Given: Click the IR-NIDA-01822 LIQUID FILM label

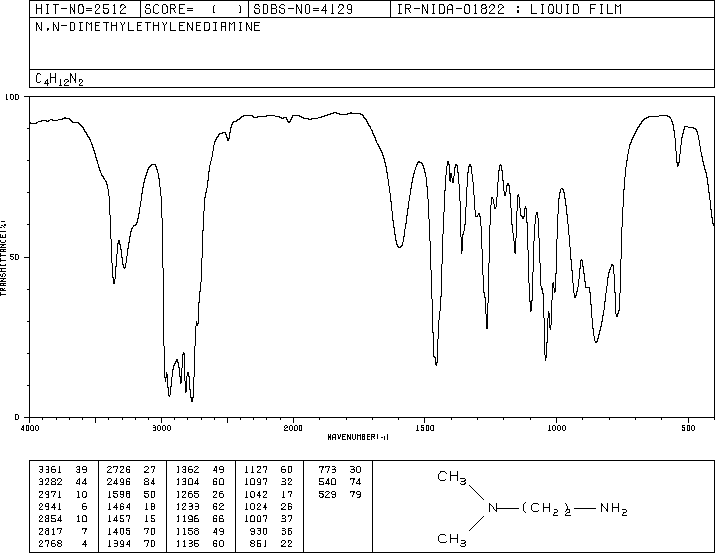Looking at the screenshot, I should [x=509, y=9].
